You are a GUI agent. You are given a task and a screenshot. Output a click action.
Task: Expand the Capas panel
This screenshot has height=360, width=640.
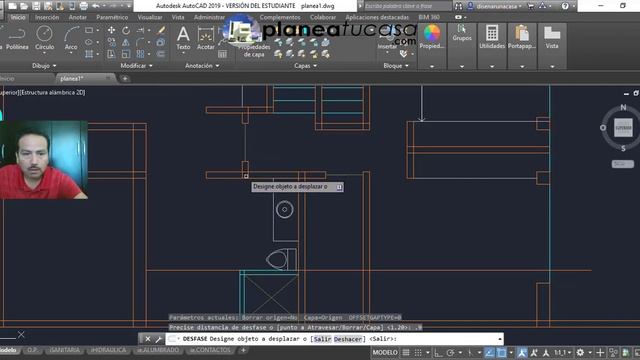coord(305,65)
